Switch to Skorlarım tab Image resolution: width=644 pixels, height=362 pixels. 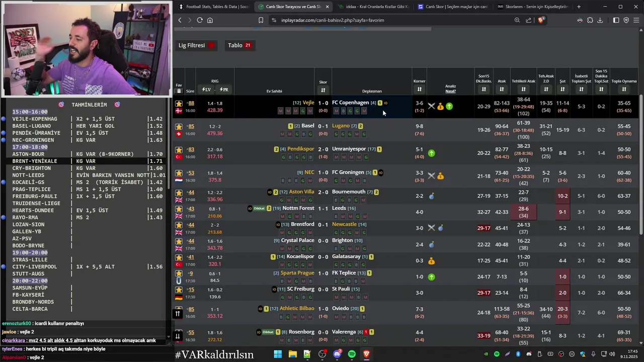[x=532, y=7]
